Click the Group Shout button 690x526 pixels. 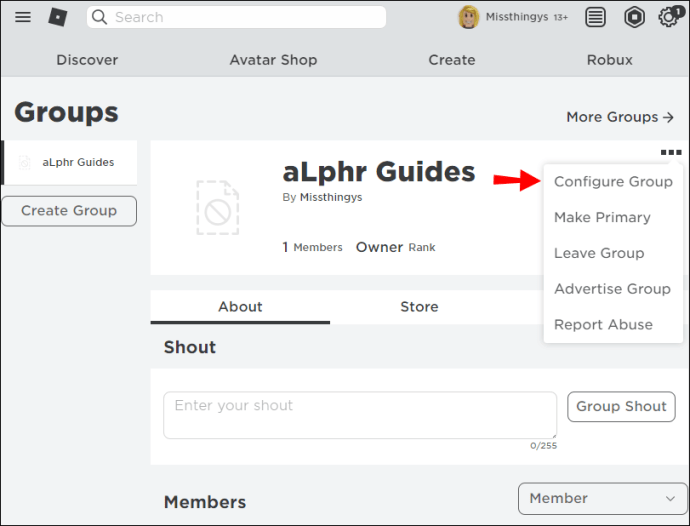(621, 406)
